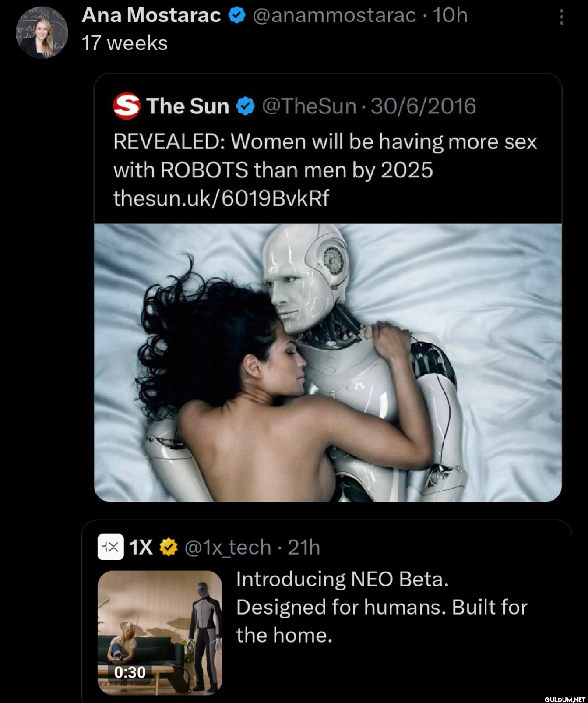Click Ana Mostarac's blue verified badge
Viewport: 588px width, 703px height.
[x=237, y=16]
